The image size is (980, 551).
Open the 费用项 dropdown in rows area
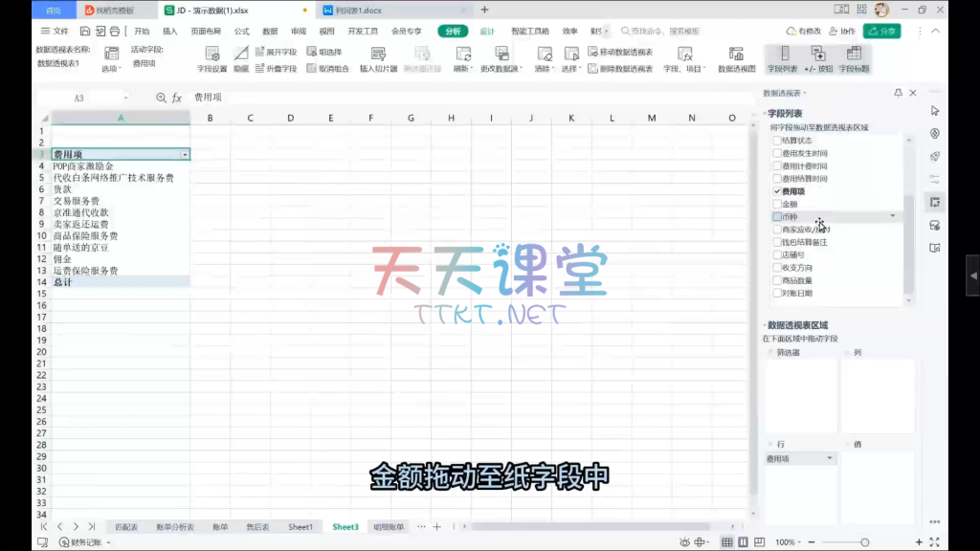click(x=829, y=459)
